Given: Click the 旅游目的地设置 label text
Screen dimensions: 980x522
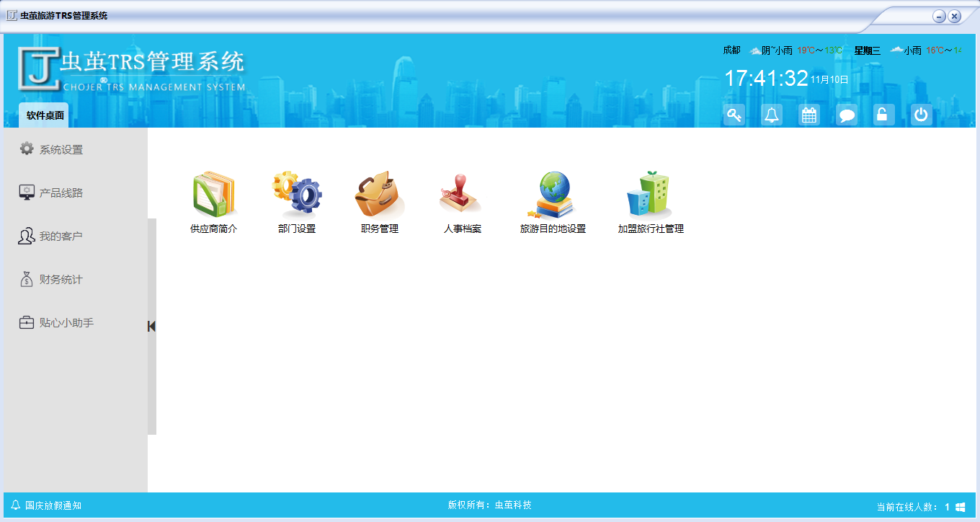Looking at the screenshot, I should 553,229.
